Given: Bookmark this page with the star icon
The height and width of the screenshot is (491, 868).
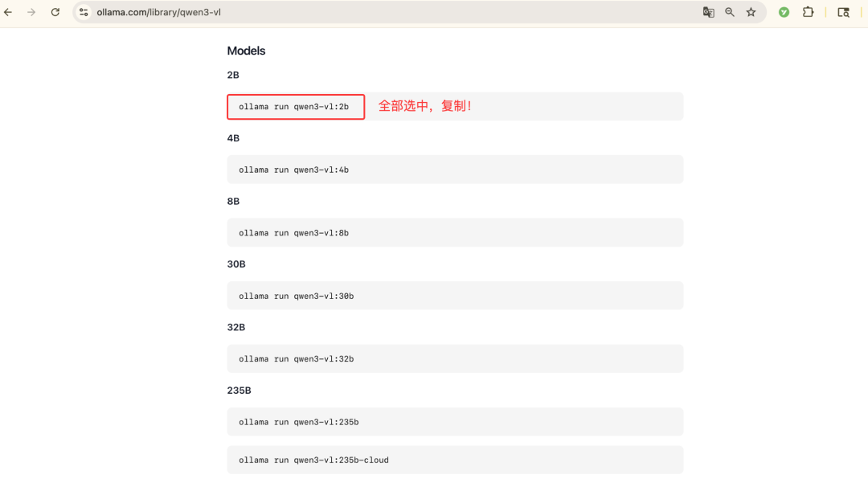Looking at the screenshot, I should pos(751,12).
